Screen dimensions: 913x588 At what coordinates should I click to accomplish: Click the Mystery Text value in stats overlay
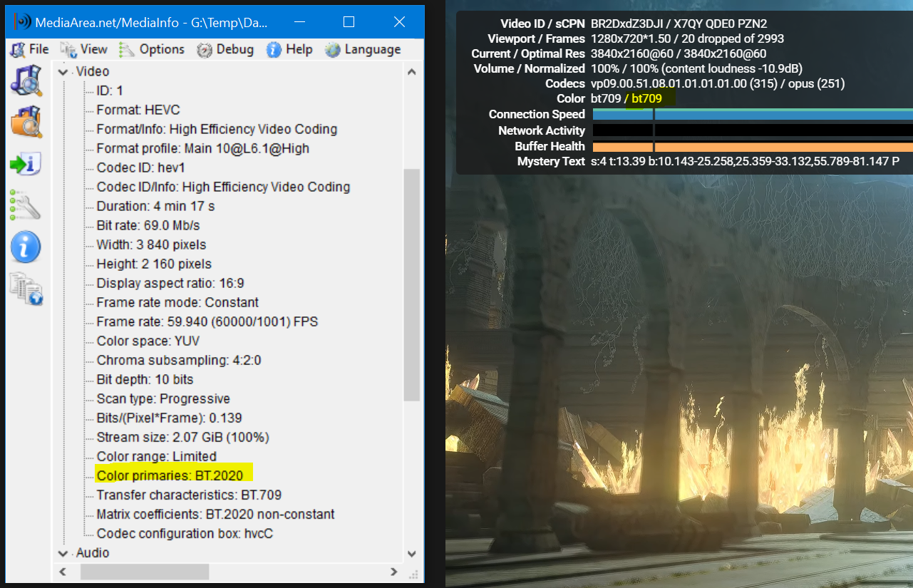pos(746,161)
